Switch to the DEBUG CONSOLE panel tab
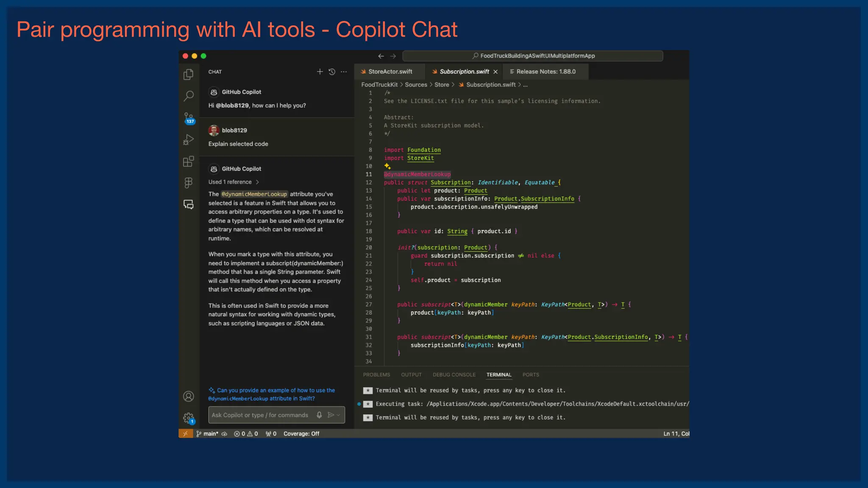Image resolution: width=868 pixels, height=488 pixels. pyautogui.click(x=454, y=374)
